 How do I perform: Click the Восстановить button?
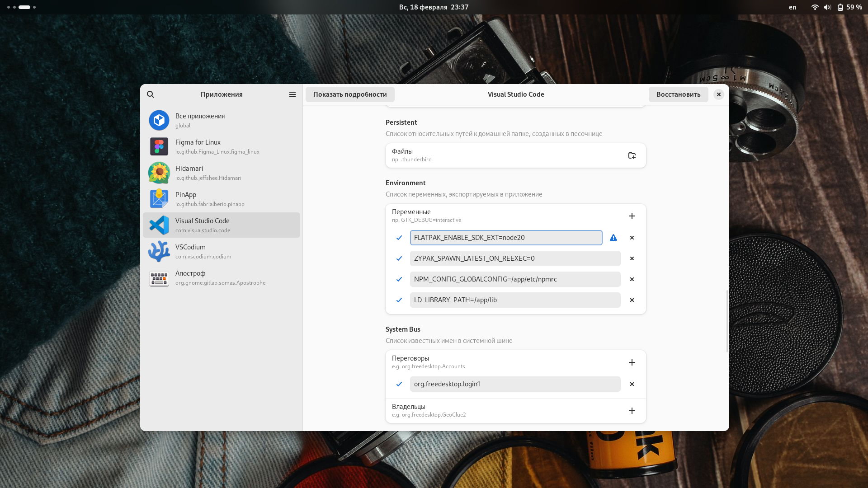(678, 94)
